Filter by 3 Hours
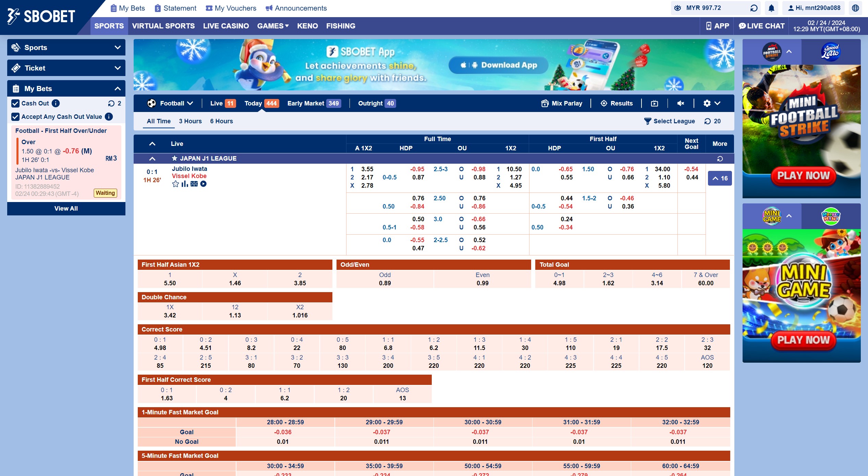 click(x=190, y=121)
